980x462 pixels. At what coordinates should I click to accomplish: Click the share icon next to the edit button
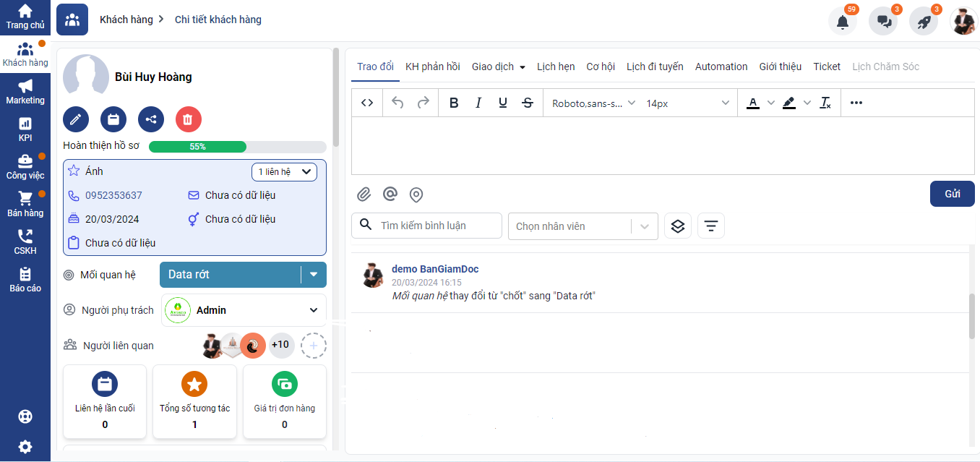[x=151, y=119]
